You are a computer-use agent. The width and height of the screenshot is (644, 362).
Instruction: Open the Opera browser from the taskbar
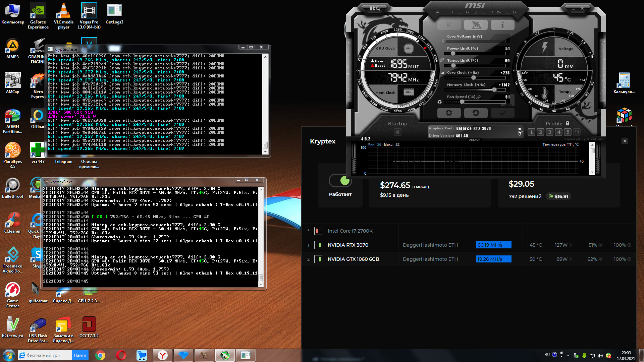pyautogui.click(x=121, y=355)
